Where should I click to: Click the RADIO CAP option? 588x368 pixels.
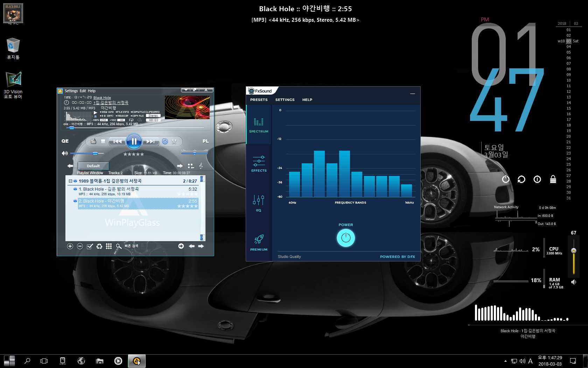point(122,116)
